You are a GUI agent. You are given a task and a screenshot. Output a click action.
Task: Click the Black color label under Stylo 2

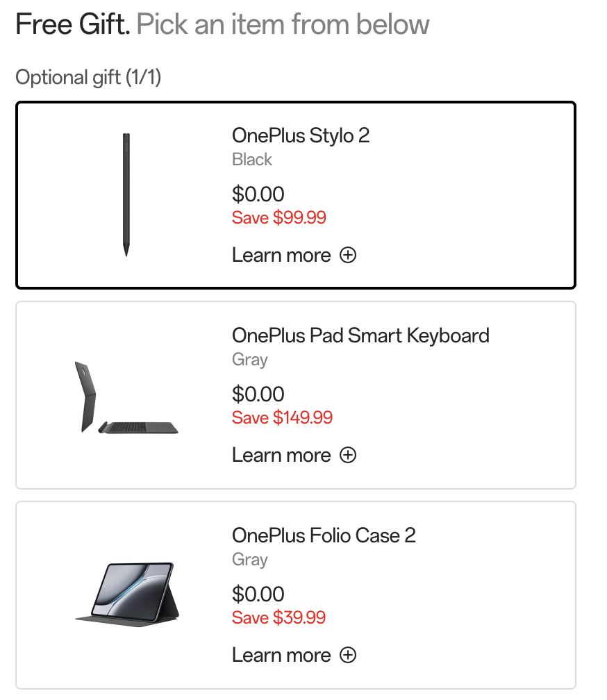[252, 159]
